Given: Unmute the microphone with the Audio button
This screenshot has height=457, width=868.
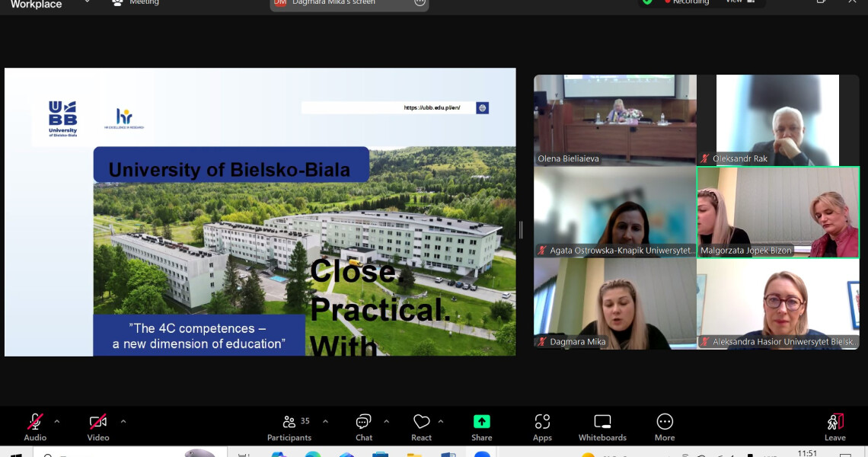Looking at the screenshot, I should point(35,425).
